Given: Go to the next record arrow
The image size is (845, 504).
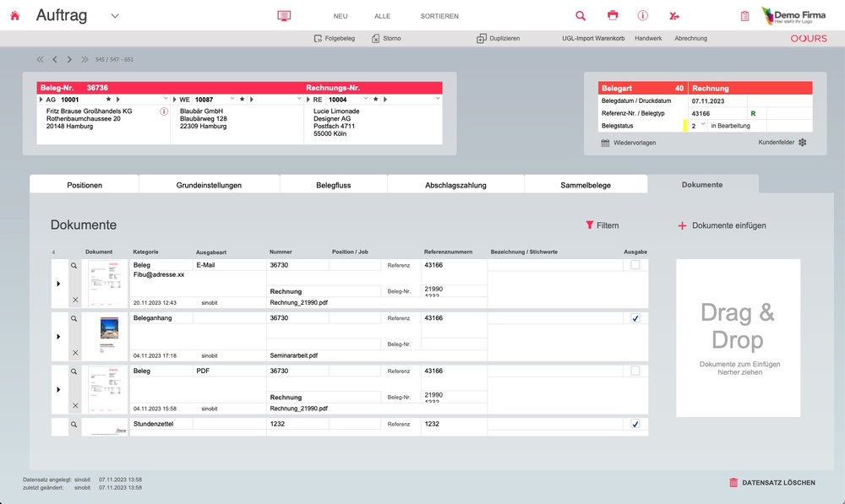Looking at the screenshot, I should (x=69, y=59).
